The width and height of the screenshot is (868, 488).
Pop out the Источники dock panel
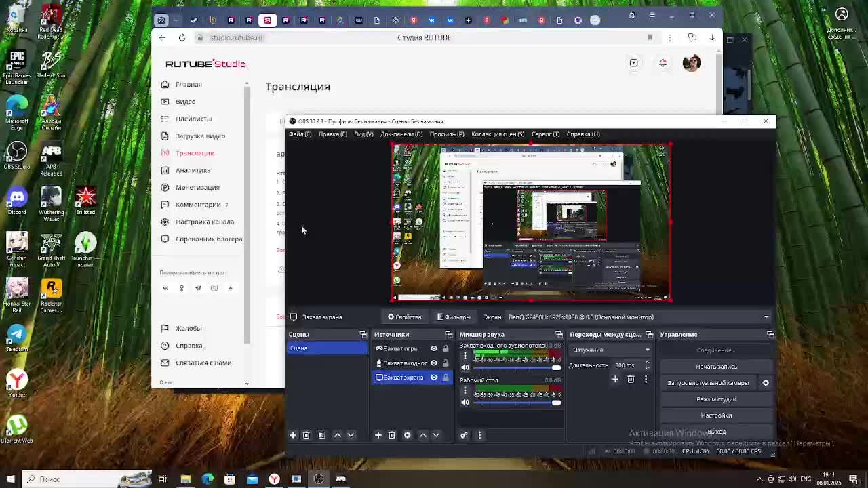pos(448,334)
